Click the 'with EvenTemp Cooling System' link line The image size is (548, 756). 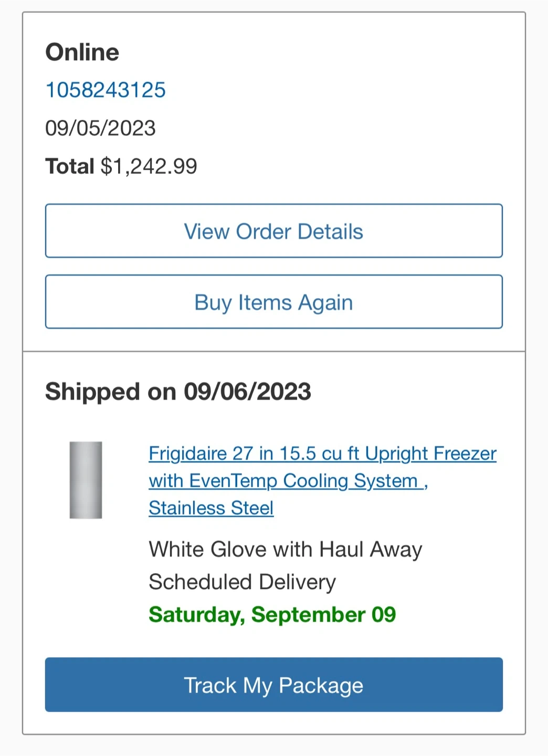coord(288,481)
